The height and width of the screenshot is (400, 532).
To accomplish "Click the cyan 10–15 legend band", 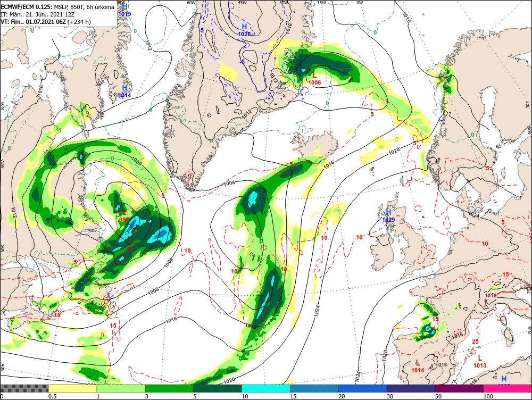I will pyautogui.click(x=266, y=388).
